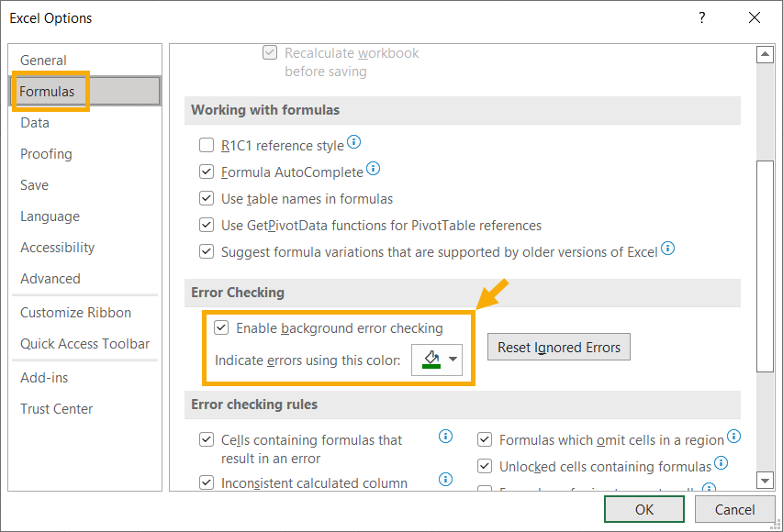
Task: Click the paint bucket error color icon
Action: click(431, 360)
